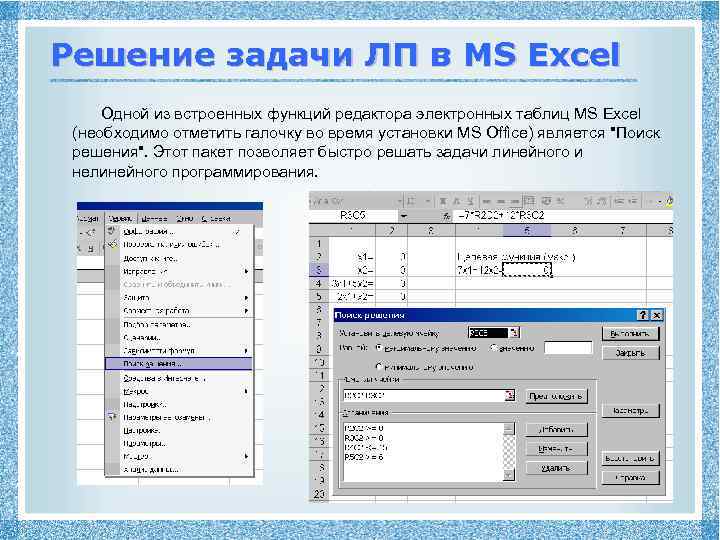This screenshot has width=720, height=540.
Task: Click the constraints list scroll-up arrow
Action: pyautogui.click(x=509, y=428)
